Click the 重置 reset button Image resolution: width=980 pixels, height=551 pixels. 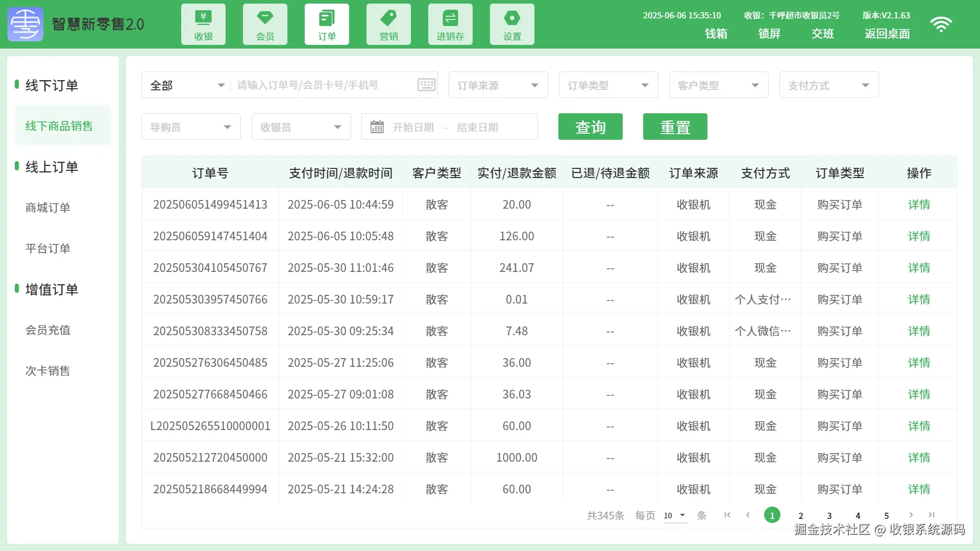675,127
